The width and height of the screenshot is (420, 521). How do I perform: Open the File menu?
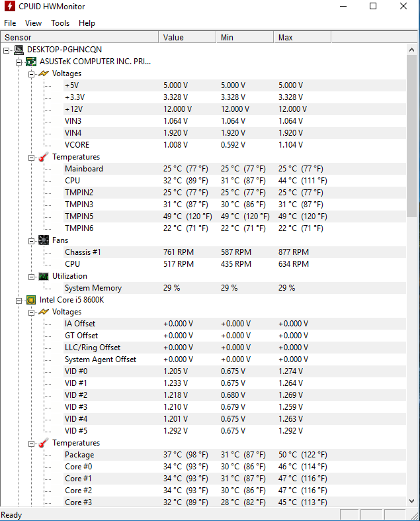pos(10,23)
